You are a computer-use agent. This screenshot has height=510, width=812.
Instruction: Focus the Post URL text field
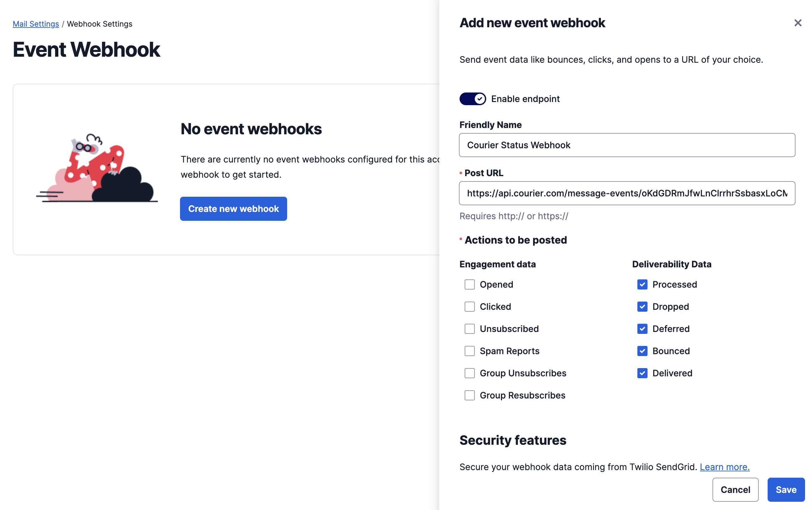[x=627, y=193]
